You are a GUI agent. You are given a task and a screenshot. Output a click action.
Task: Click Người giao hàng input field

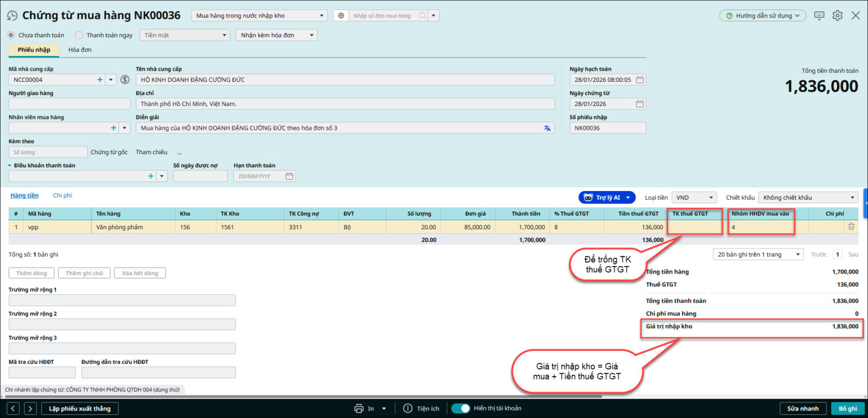coord(69,104)
